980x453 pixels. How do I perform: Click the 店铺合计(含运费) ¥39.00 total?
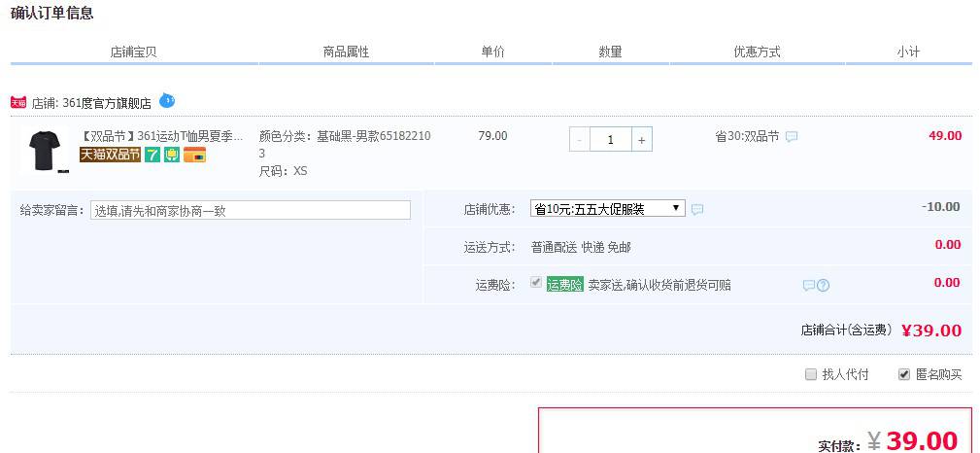click(881, 331)
